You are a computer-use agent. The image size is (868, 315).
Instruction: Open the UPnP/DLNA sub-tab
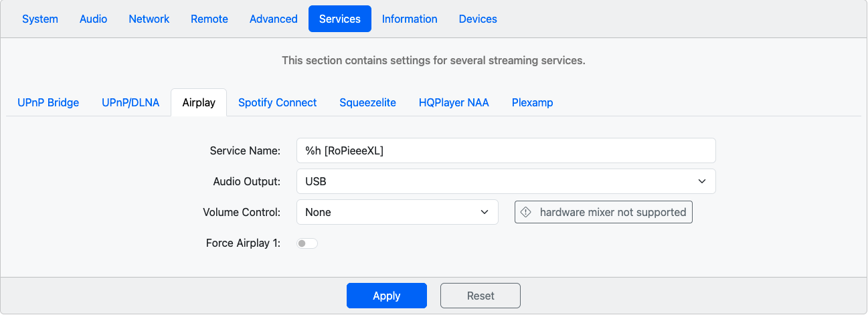click(131, 102)
